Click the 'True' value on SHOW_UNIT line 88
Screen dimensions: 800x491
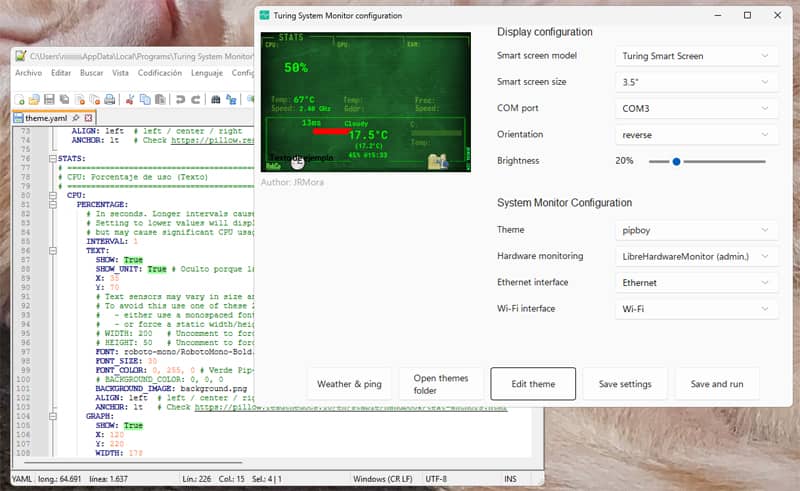tap(157, 269)
